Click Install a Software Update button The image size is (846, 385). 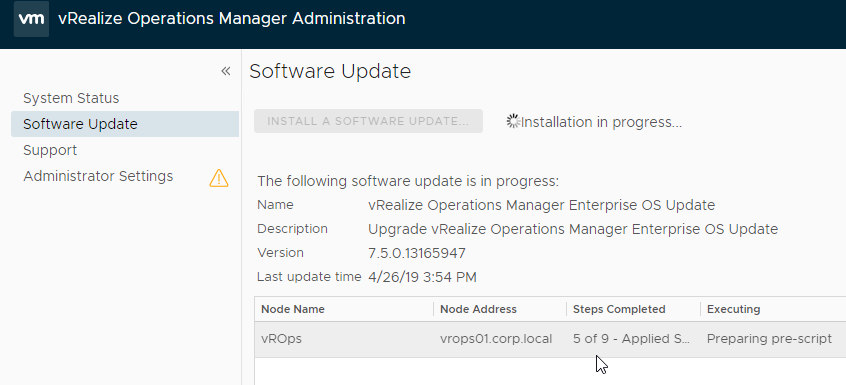[369, 121]
